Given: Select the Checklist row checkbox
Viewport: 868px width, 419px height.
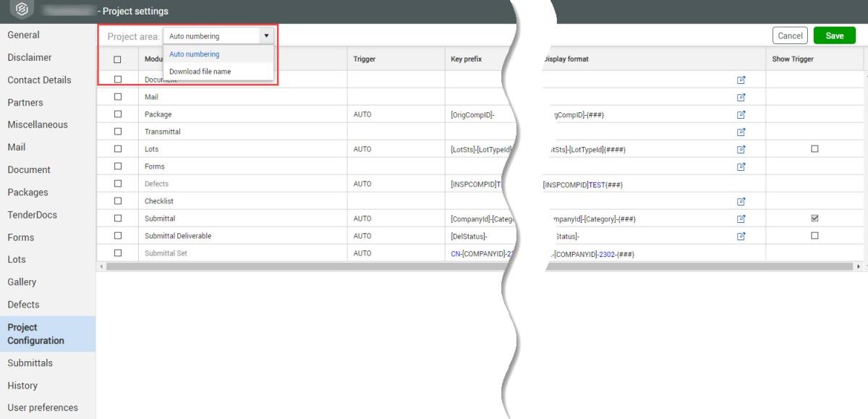Looking at the screenshot, I should 117,201.
